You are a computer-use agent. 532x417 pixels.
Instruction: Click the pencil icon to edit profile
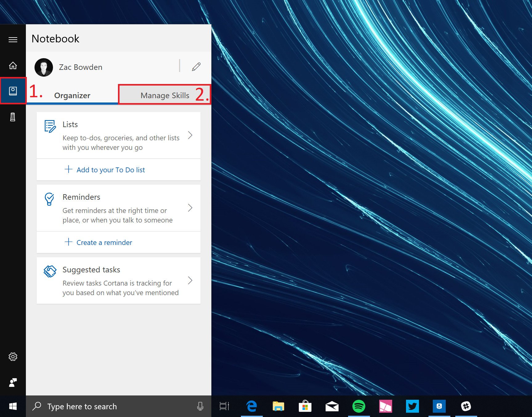click(196, 67)
